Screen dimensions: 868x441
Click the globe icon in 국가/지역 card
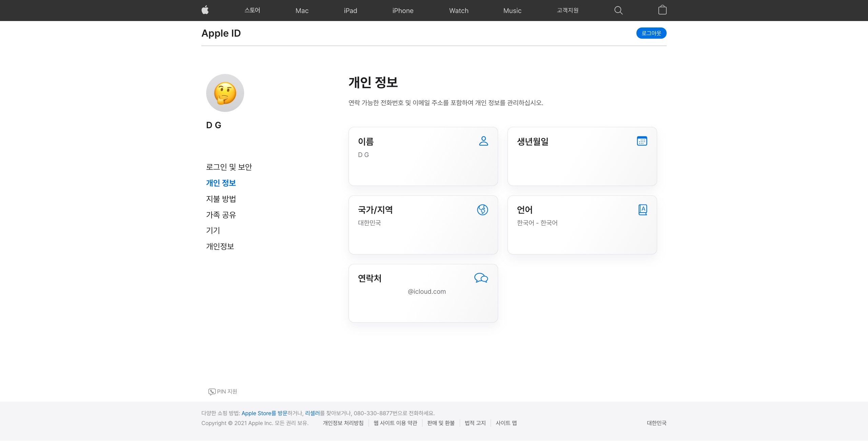point(482,210)
